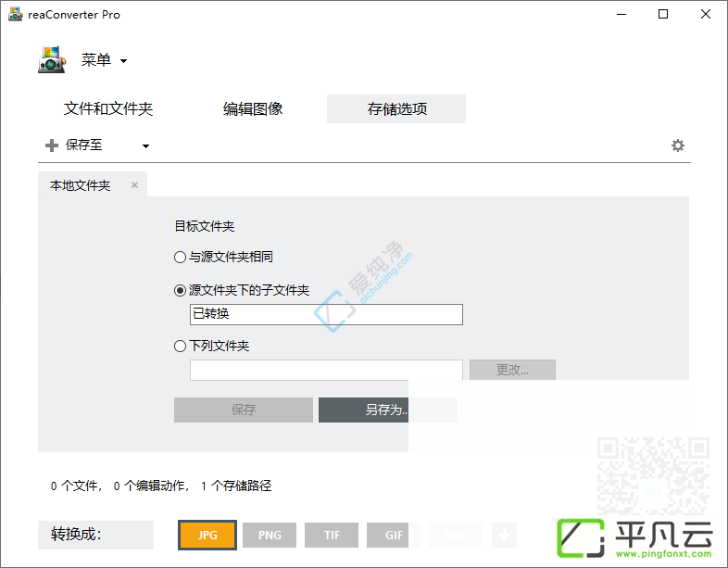Click the 更改... button
This screenshot has height=568, width=728.
(x=512, y=370)
